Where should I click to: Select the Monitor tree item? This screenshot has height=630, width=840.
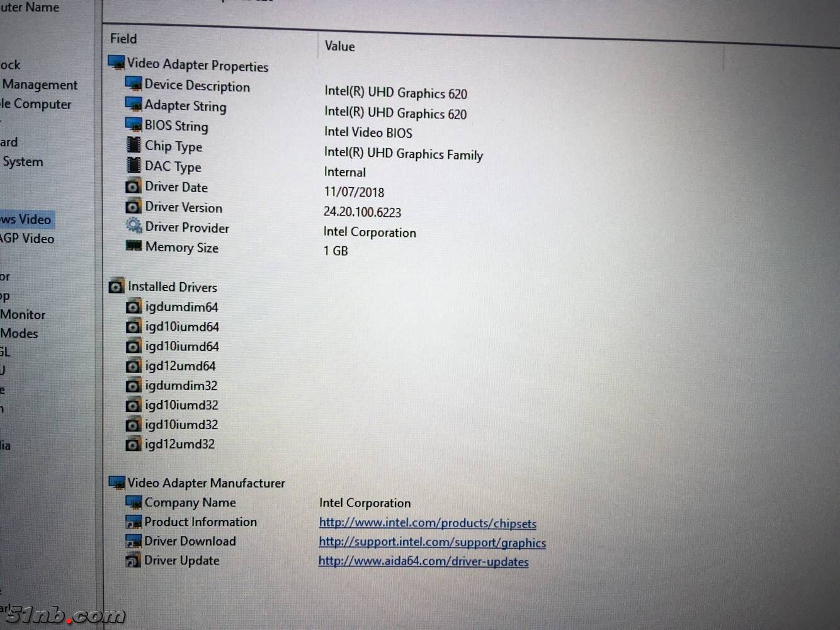click(x=23, y=314)
